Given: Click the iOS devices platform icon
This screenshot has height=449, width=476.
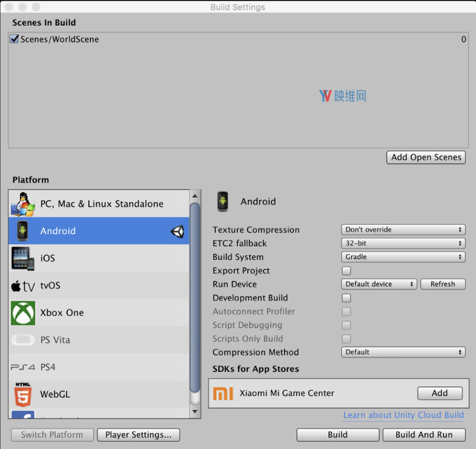Looking at the screenshot, I should [x=23, y=258].
